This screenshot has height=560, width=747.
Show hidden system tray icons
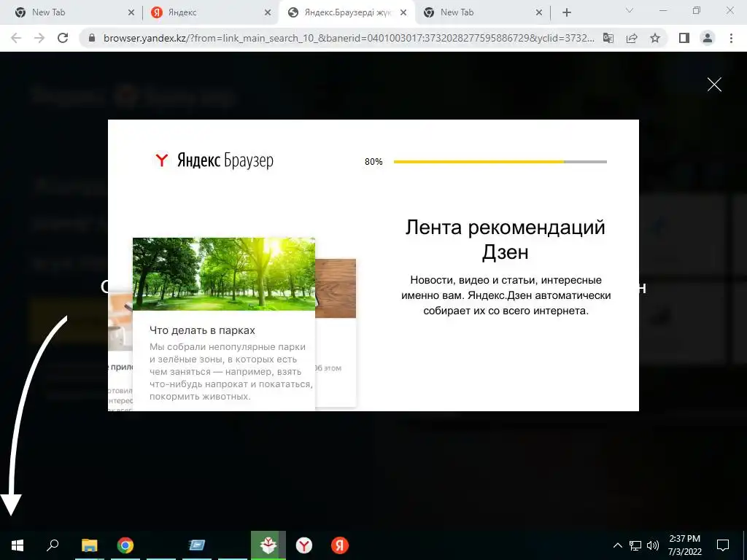pyautogui.click(x=617, y=545)
